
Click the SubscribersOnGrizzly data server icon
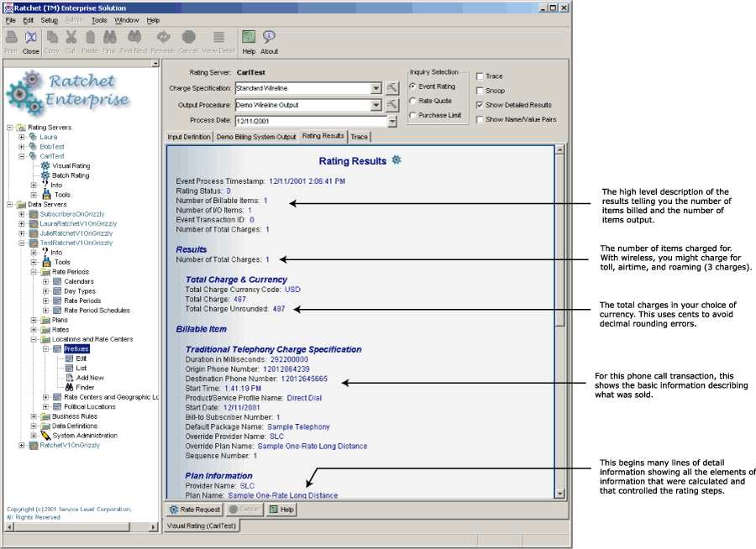[x=34, y=214]
